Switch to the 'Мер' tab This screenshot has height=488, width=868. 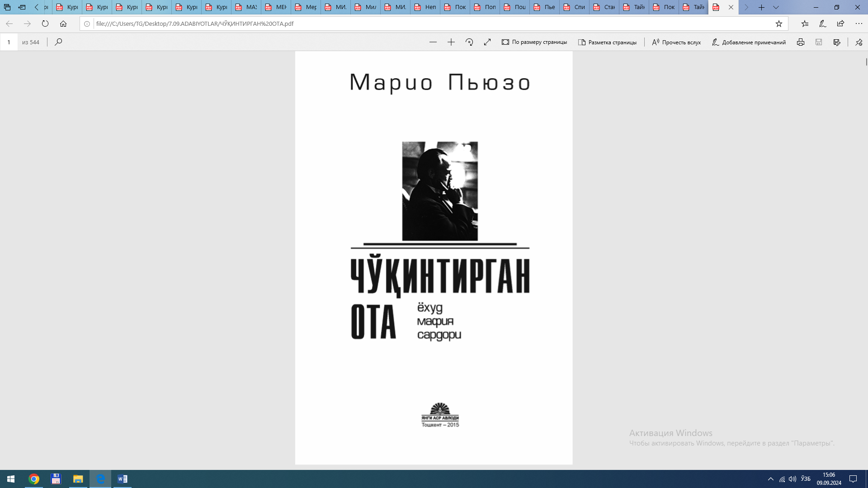point(306,7)
